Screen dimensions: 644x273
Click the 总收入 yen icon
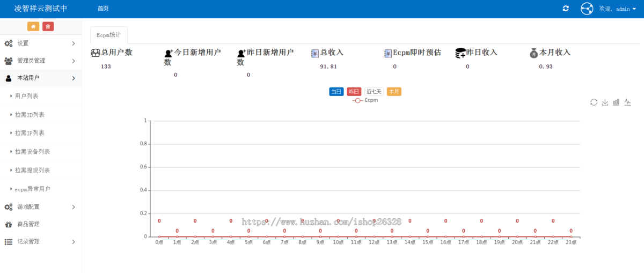click(315, 53)
